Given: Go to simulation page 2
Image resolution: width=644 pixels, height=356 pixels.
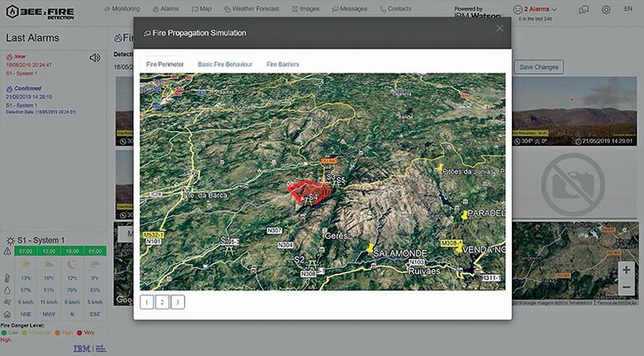Looking at the screenshot, I should (162, 302).
